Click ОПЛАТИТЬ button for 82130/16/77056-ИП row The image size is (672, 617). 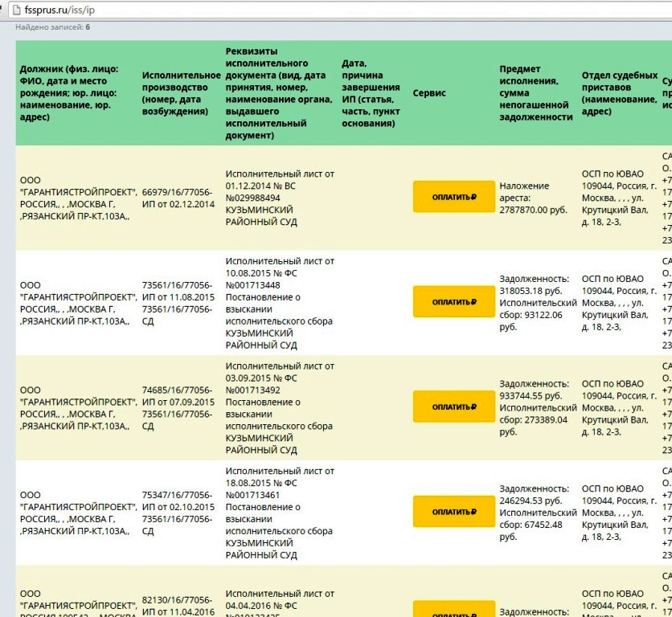pos(454,609)
